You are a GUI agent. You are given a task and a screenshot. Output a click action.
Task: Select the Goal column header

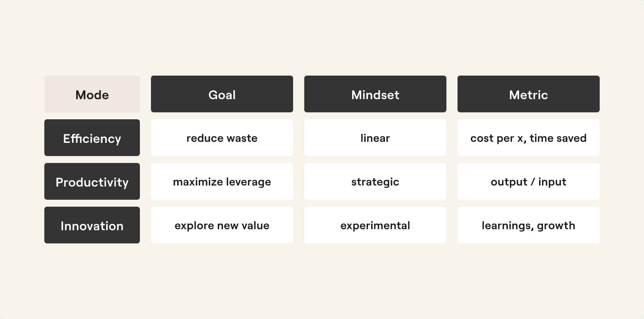click(222, 94)
